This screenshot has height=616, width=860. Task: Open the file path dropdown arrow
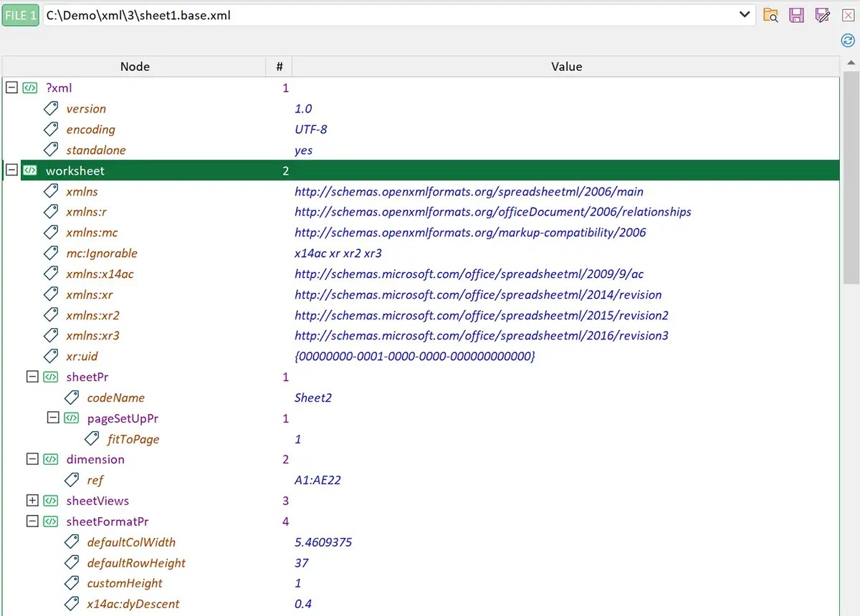745,14
